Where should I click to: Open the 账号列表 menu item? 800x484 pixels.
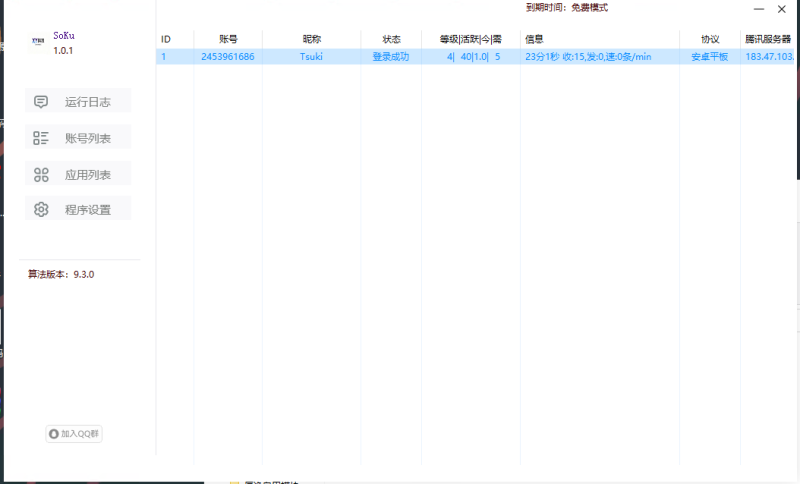78,137
